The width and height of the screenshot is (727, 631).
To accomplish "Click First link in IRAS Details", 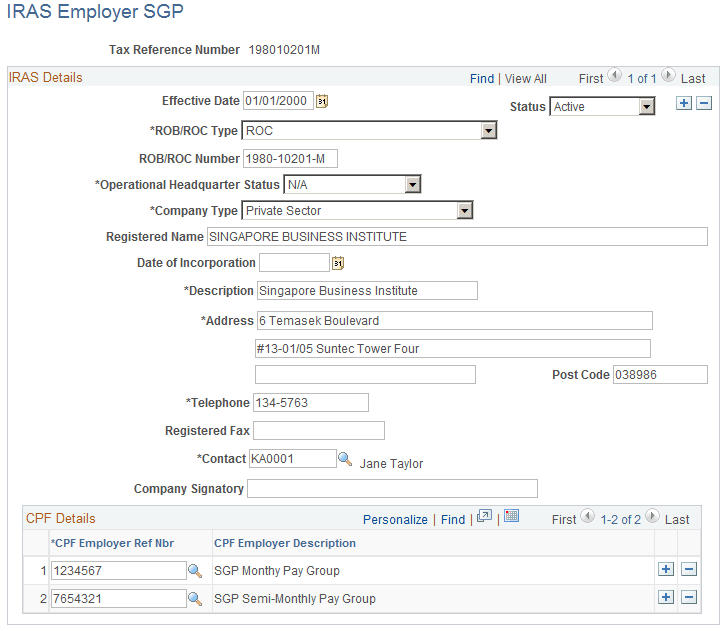I will coord(591,79).
